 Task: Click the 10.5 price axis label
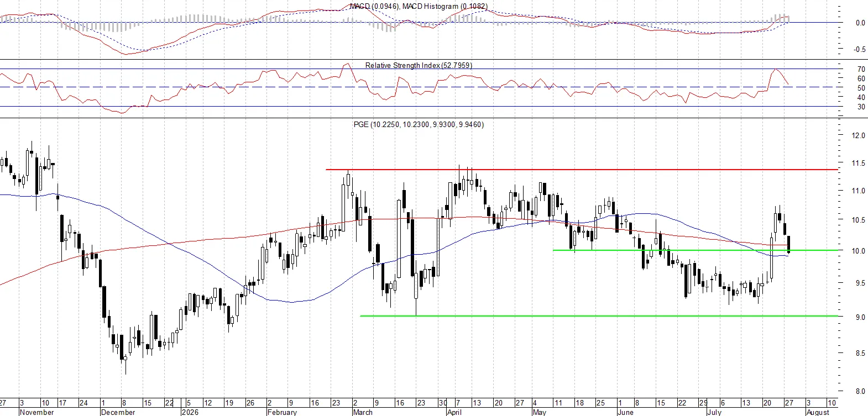(858, 220)
